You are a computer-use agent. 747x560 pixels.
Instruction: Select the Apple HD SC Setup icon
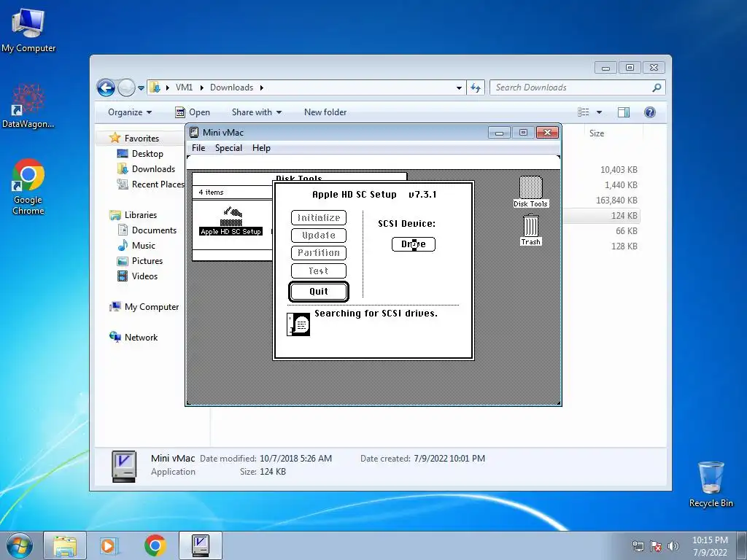(231, 222)
